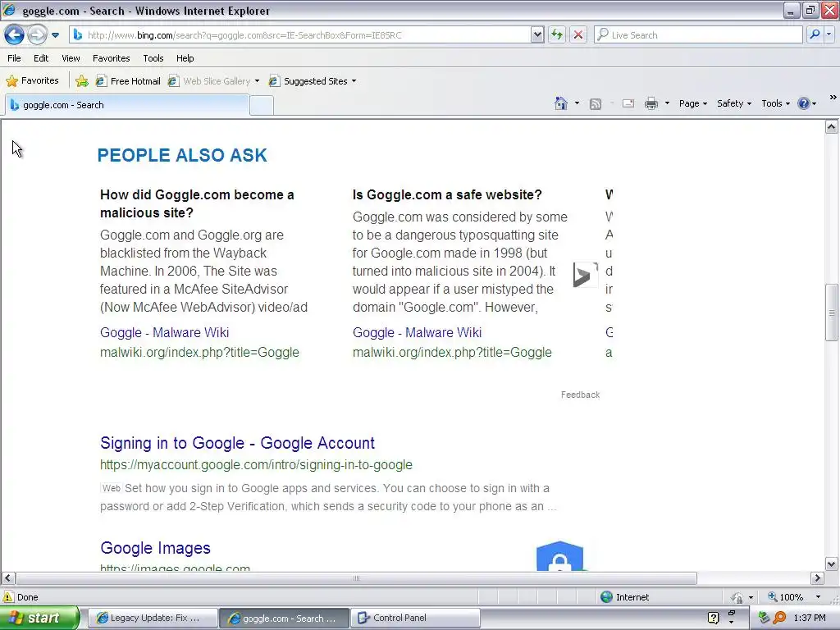Open the Google Images result
Viewport: 840px width, 630px height.
(x=155, y=548)
